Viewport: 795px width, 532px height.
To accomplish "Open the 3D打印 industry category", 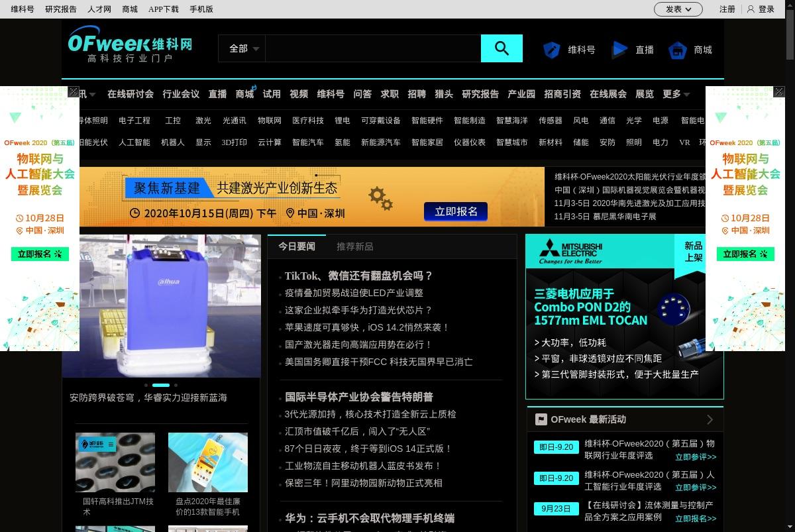I will [234, 142].
